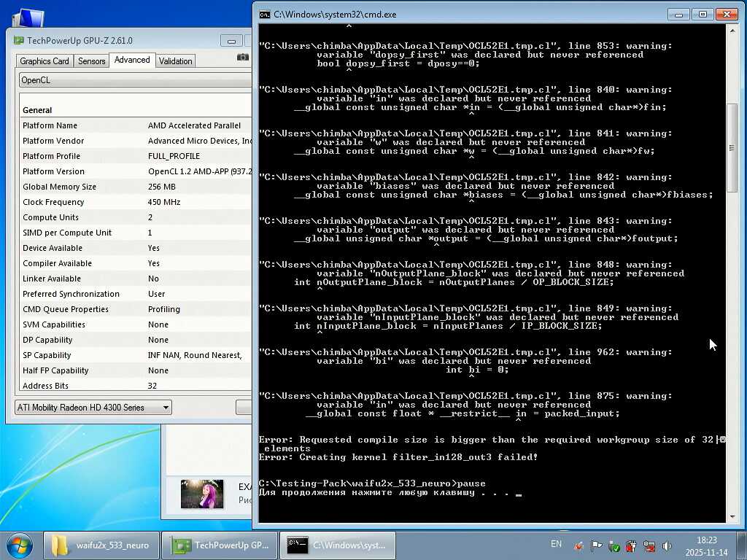Select the Platform Name row

(136, 125)
